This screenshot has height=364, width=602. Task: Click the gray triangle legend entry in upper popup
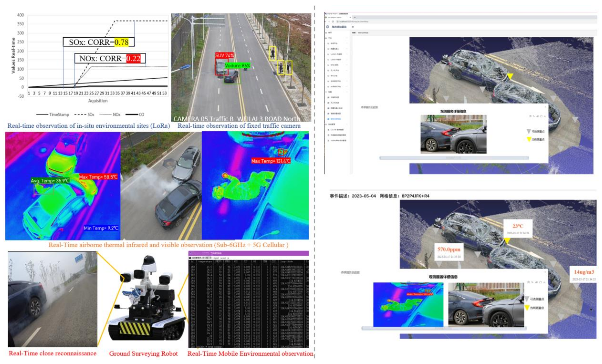click(536, 131)
